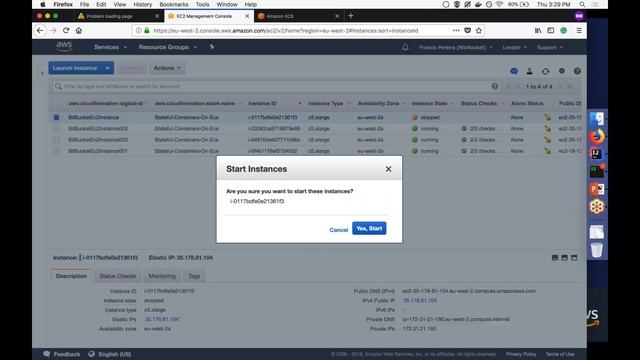Open the Privacy Policy link
Viewport: 640px width, 360px height.
point(521,354)
